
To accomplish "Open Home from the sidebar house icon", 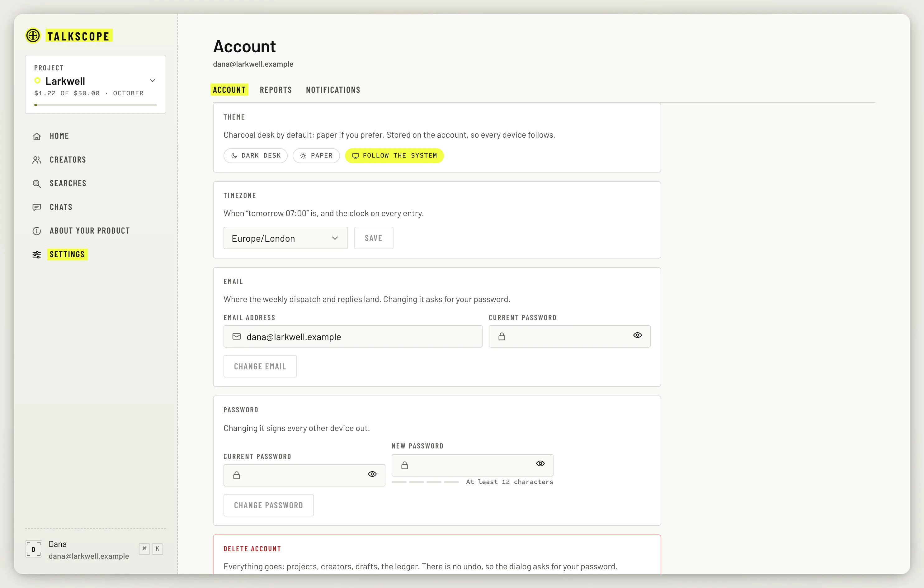I will [37, 136].
